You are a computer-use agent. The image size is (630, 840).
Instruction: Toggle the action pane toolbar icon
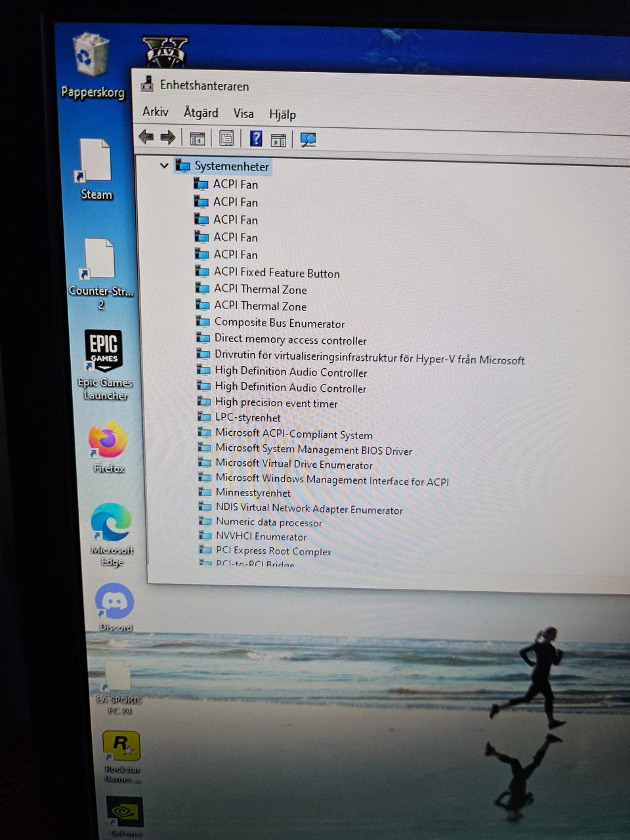(278, 140)
